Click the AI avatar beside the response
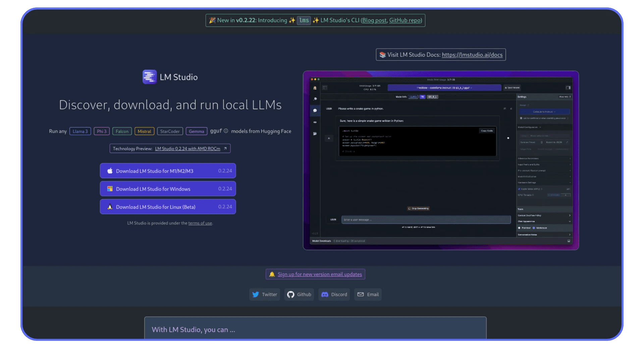 click(329, 138)
